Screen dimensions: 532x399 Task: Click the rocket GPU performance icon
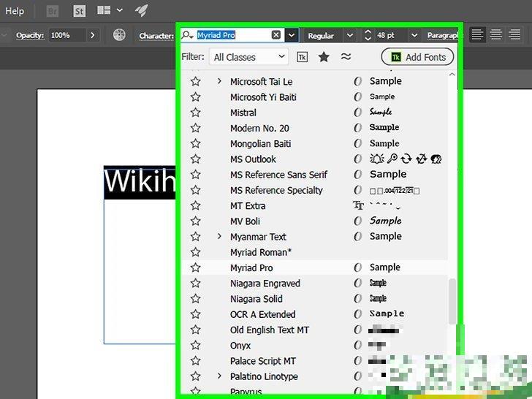pos(141,11)
